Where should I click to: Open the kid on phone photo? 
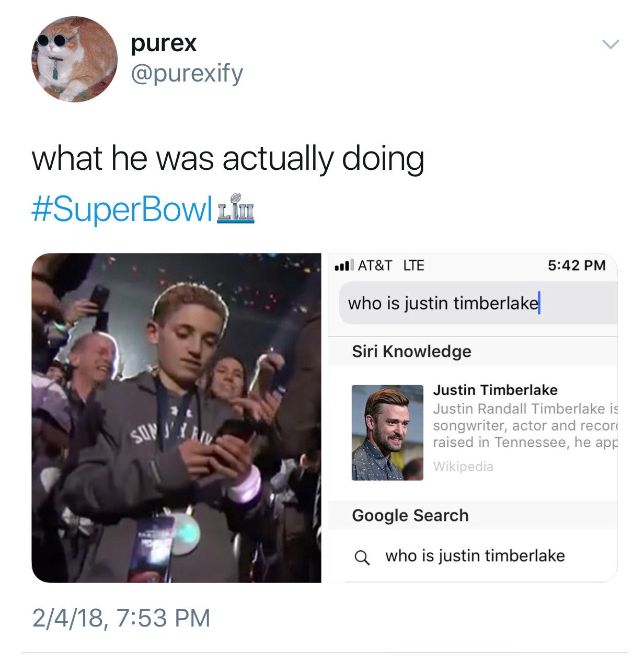tap(176, 418)
